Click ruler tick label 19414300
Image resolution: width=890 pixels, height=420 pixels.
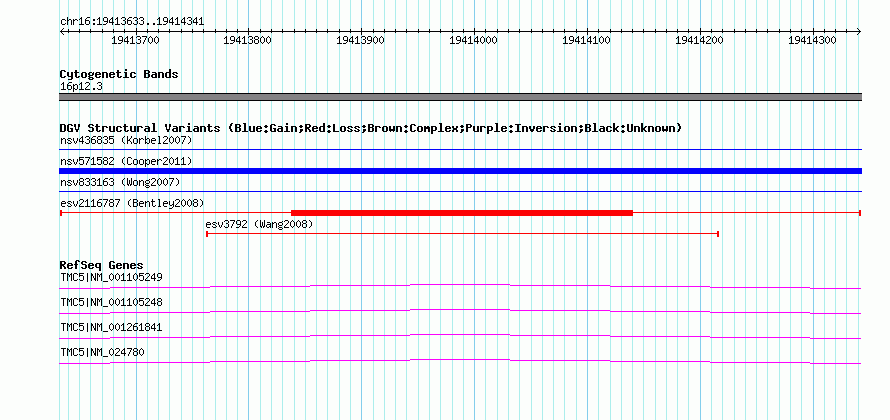pyautogui.click(x=812, y=40)
